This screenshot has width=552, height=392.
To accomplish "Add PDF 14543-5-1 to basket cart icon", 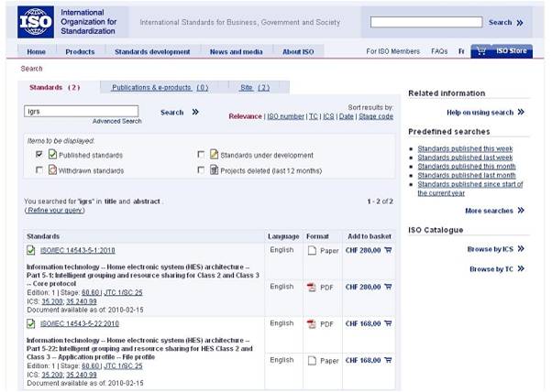I will coord(388,287).
